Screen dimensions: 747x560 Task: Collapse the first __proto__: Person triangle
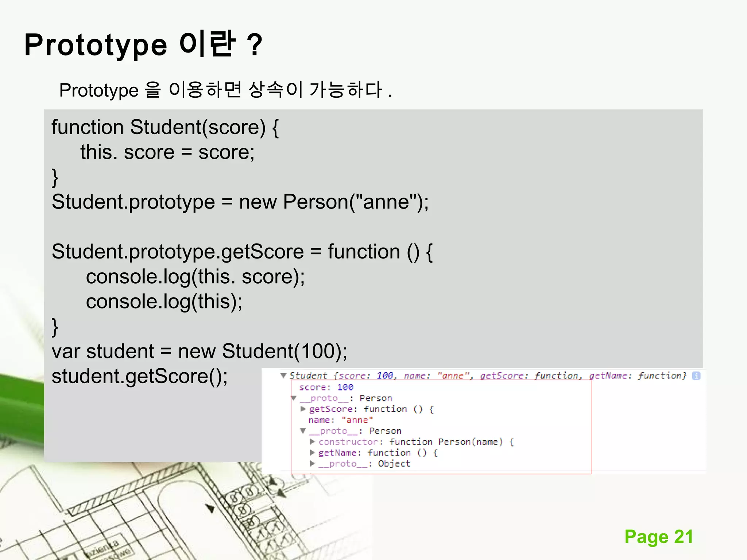294,398
